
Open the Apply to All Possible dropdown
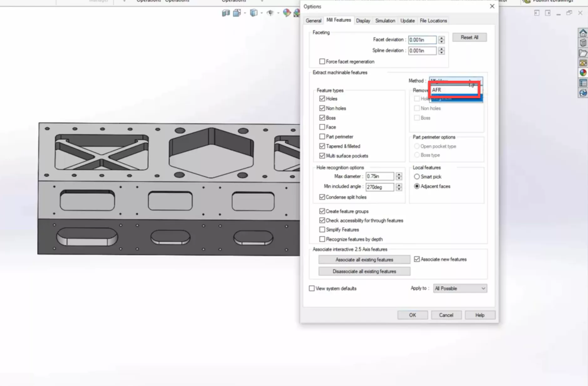460,288
